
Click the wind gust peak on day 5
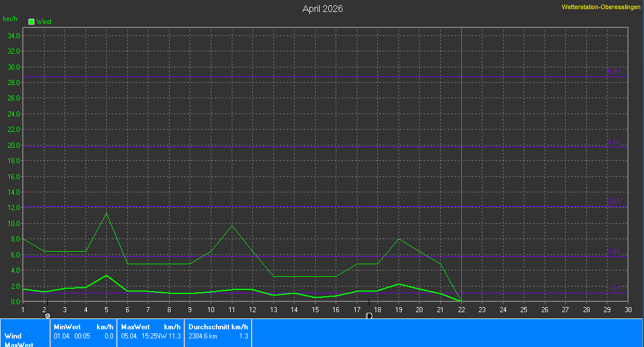(106, 213)
